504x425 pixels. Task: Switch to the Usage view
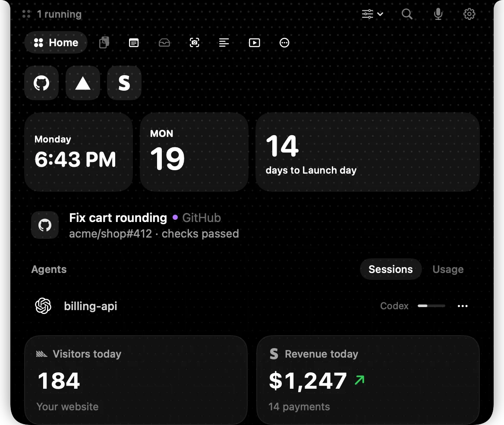pyautogui.click(x=448, y=269)
